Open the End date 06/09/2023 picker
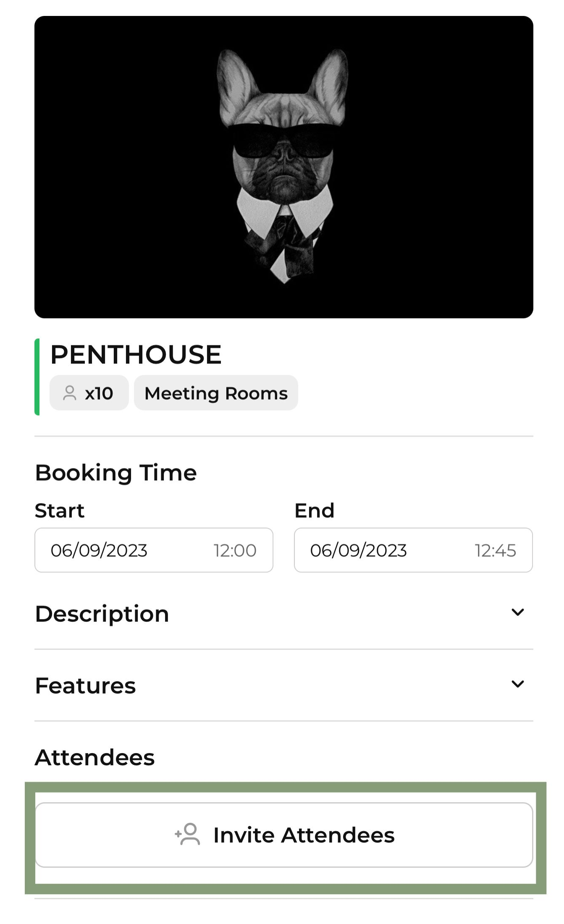 358,550
